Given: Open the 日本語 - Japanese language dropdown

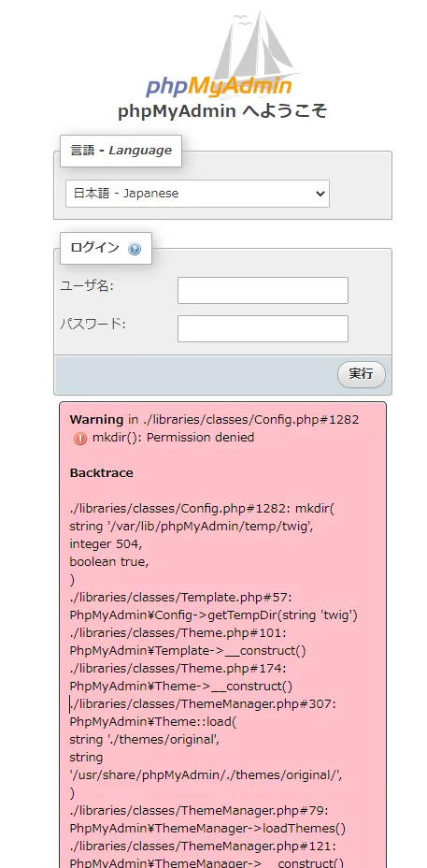Looking at the screenshot, I should pos(197,194).
